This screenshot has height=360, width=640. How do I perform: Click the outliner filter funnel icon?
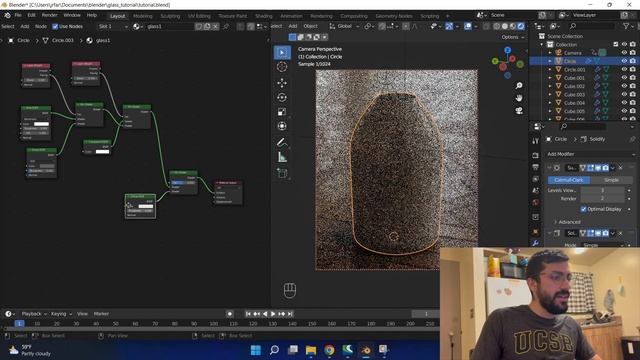[x=626, y=26]
